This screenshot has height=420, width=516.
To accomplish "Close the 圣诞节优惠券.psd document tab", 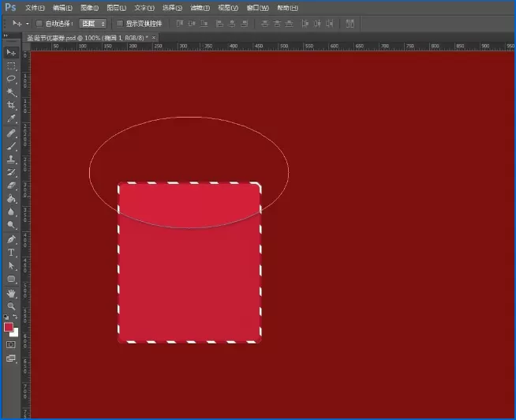I will pyautogui.click(x=153, y=38).
